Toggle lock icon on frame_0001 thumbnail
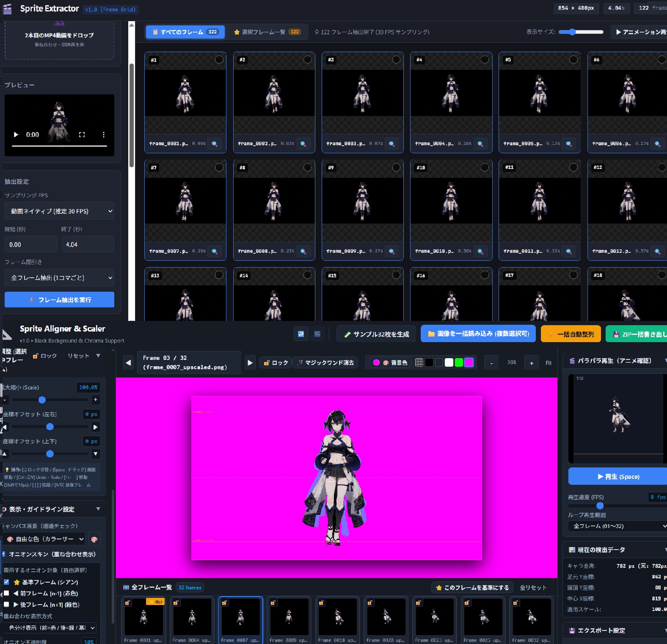Viewport: 667px width, 644px height. pos(127,603)
